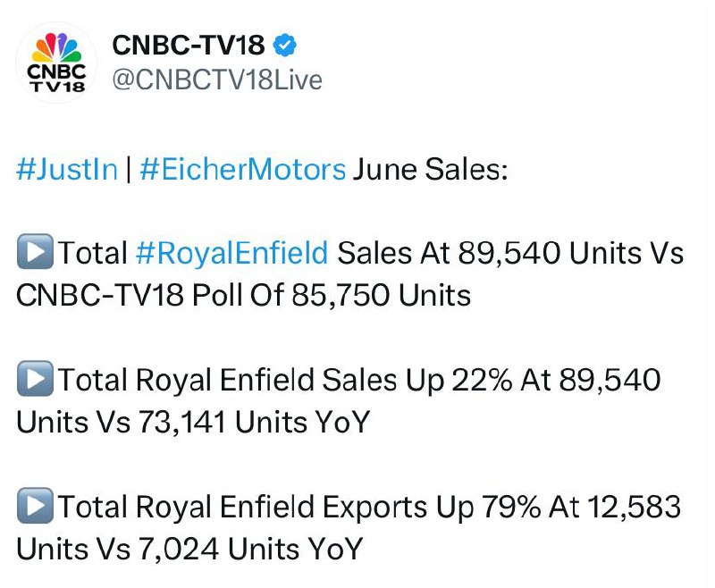The height and width of the screenshot is (588, 715).
Task: Click the play emoji before Exports Up 79%
Action: tap(35, 505)
